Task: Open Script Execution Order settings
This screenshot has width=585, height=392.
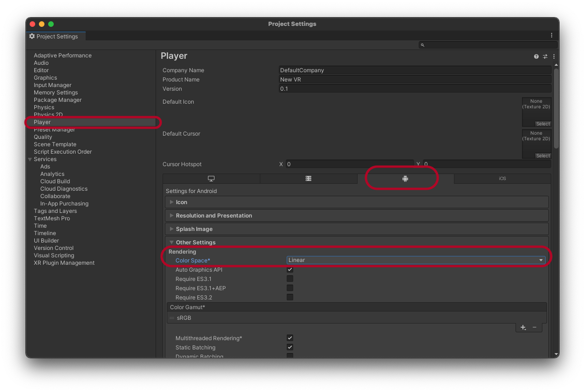Action: coord(63,152)
